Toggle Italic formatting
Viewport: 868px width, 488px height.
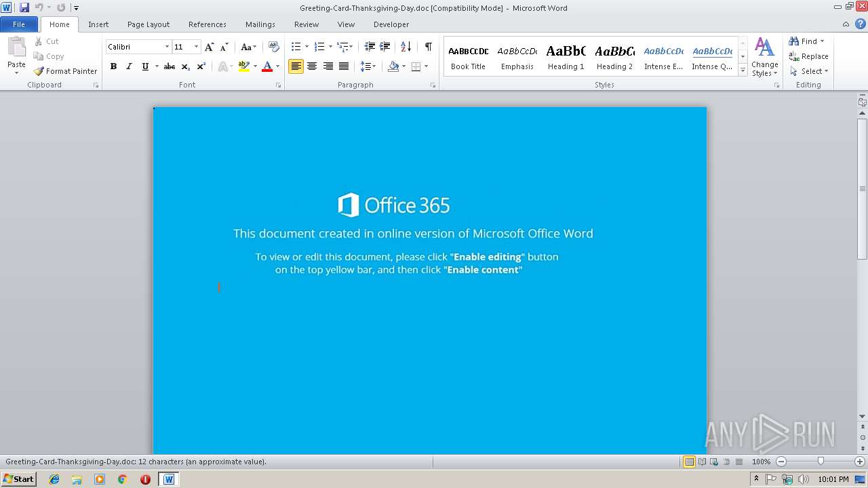coord(129,66)
